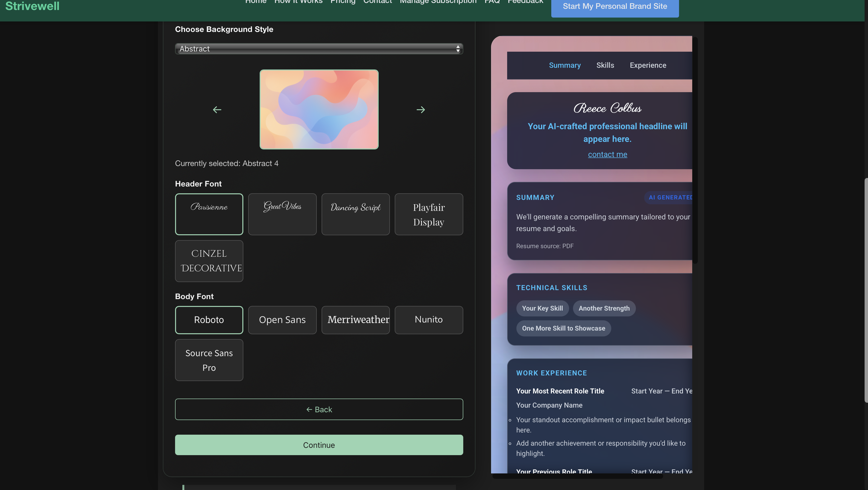Click the previous background left arrow

click(217, 109)
